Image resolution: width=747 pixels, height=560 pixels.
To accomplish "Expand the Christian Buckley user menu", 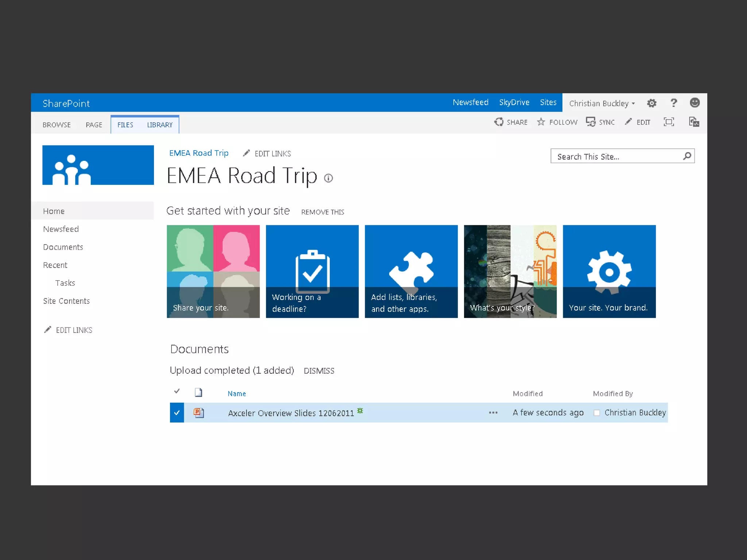I will [602, 104].
